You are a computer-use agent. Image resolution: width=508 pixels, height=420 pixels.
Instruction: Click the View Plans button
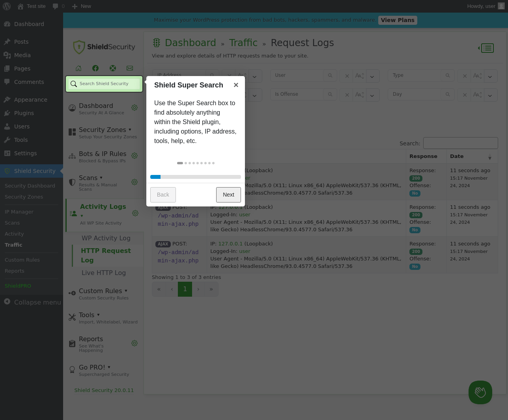point(398,20)
